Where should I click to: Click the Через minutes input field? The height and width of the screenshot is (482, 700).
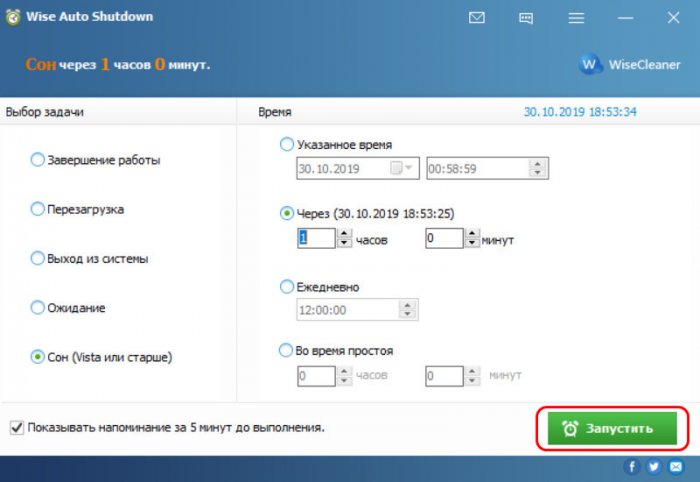[445, 238]
